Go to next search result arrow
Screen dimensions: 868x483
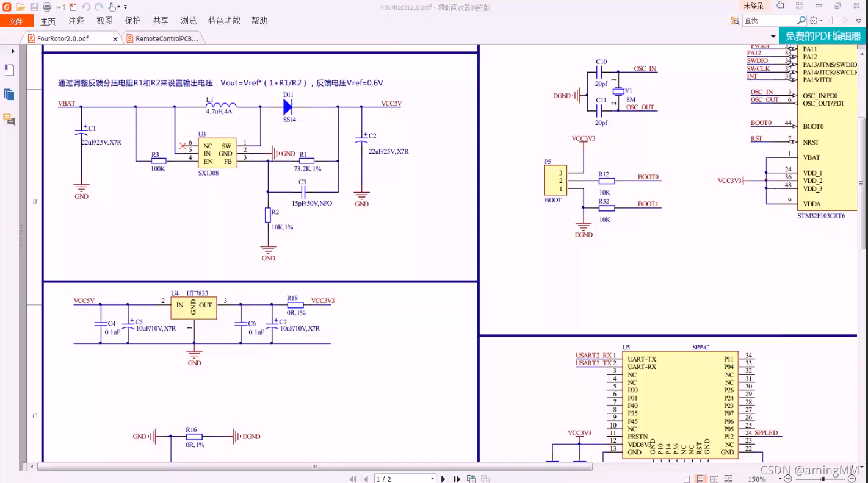coord(846,21)
